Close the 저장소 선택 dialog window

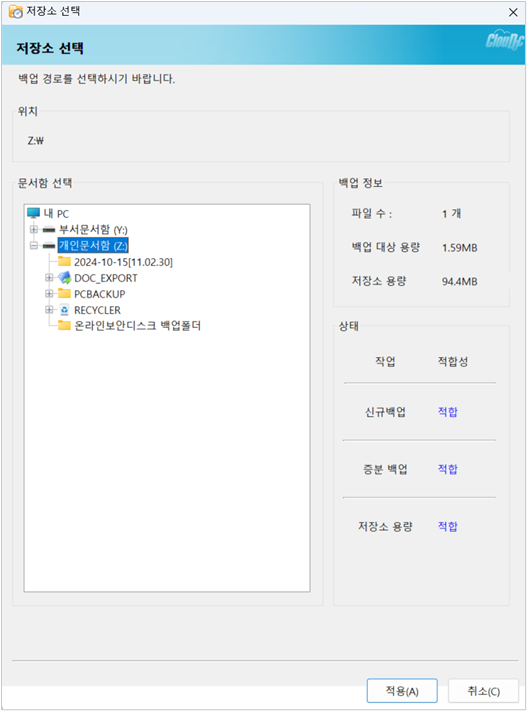[x=513, y=12]
